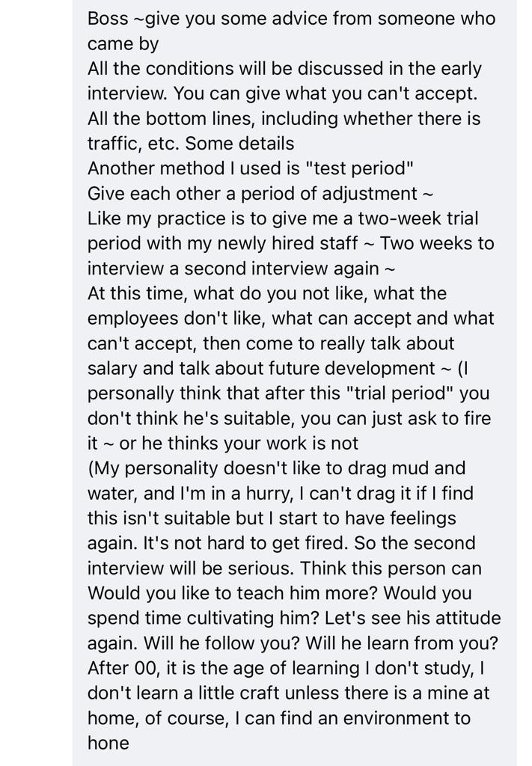Click the line starting "All the bottom lines"
Screen dimensions: 532x766
pos(284,118)
